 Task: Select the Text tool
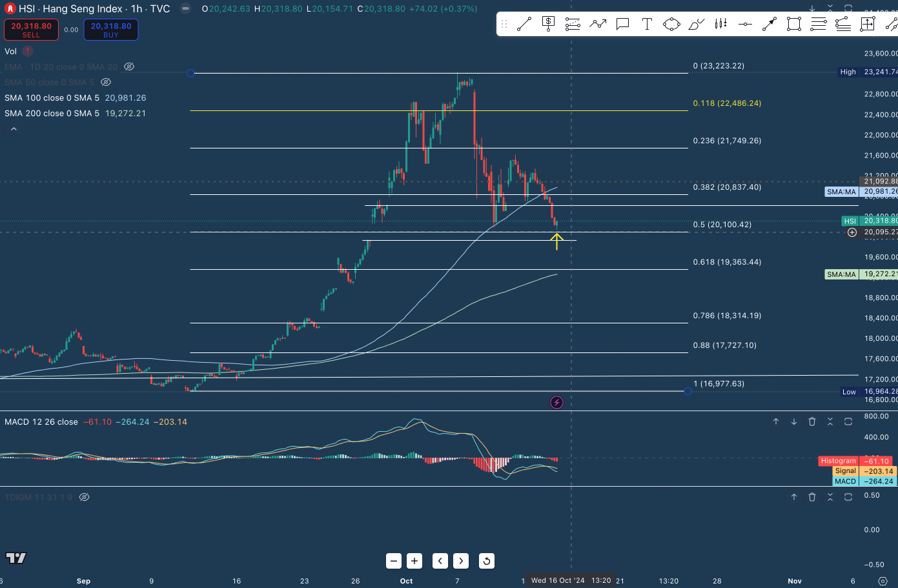(647, 25)
